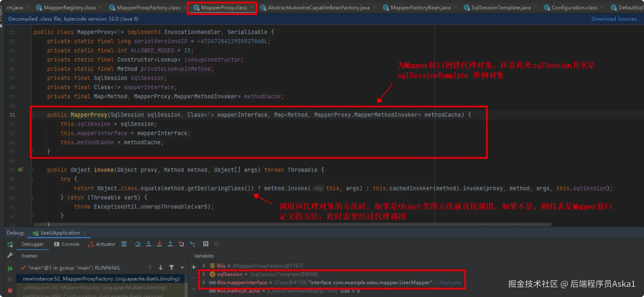Screen dimensions: 644x297
Task: Close the MapperProxy.class tab
Action: point(252,7)
